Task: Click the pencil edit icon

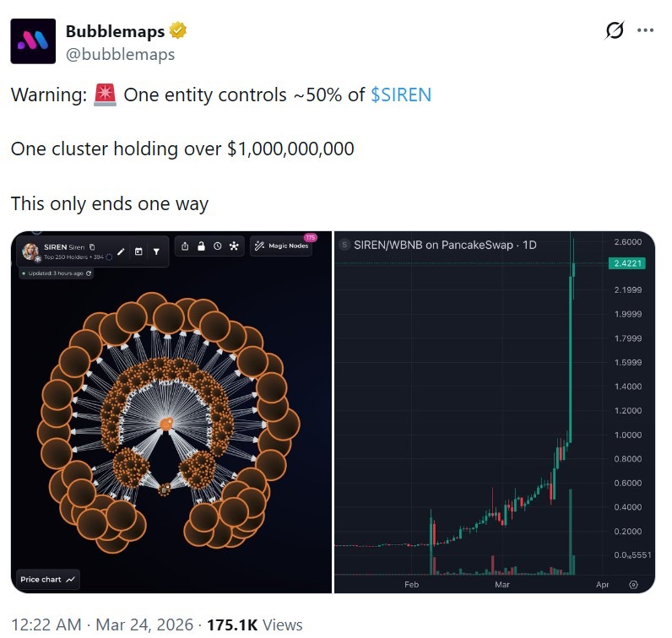Action: [121, 251]
